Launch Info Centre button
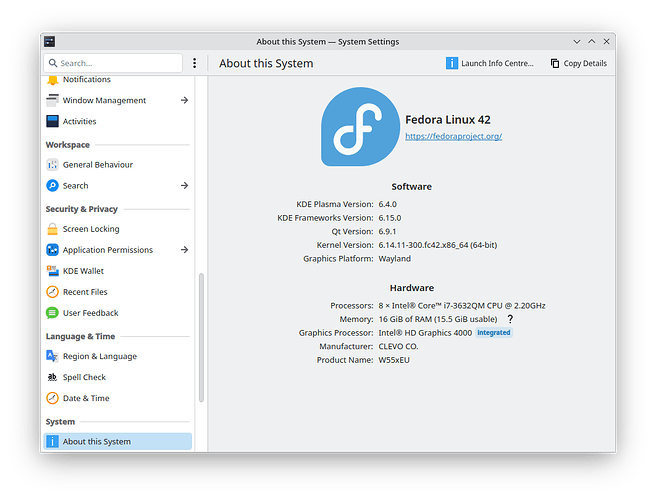656x500 pixels. (x=490, y=63)
